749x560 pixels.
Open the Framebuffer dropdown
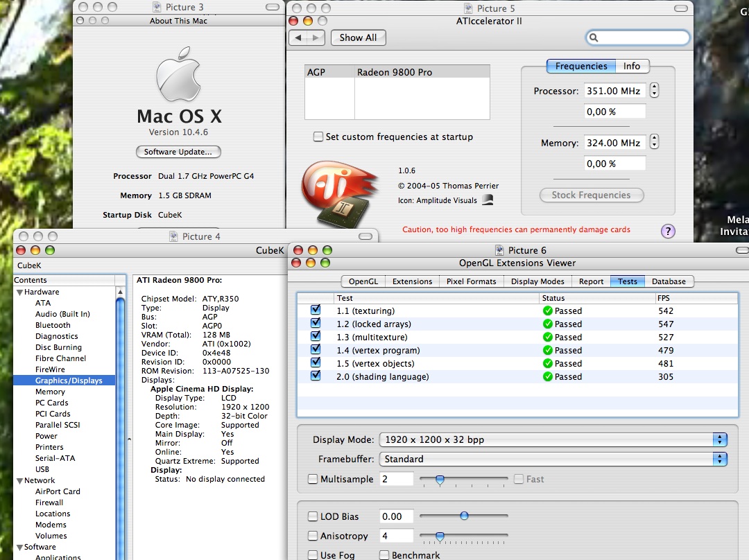(553, 459)
